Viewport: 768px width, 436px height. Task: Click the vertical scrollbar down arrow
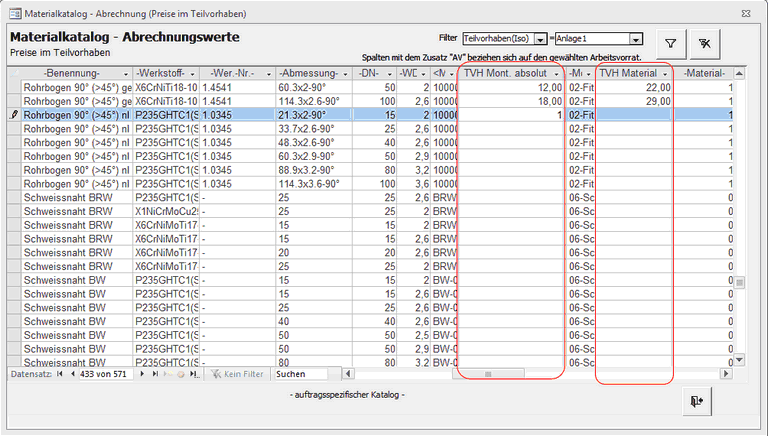point(740,359)
